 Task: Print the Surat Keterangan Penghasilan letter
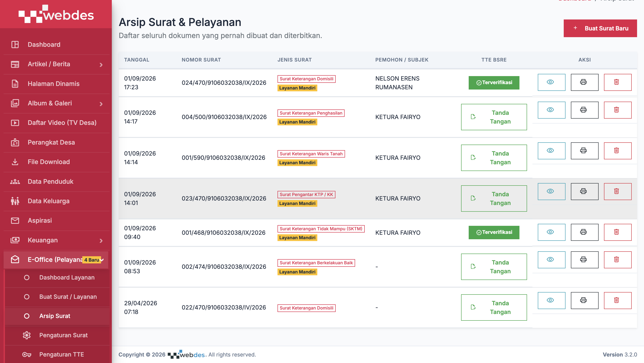coord(585,110)
